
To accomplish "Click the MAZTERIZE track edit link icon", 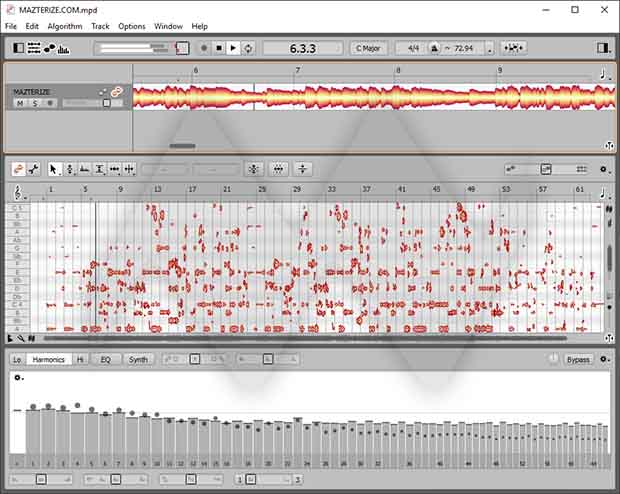I will tap(116, 92).
